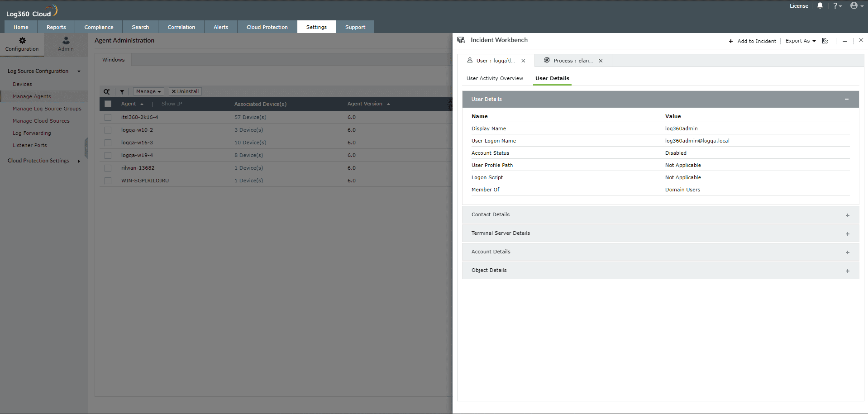Click the License link
Viewport: 868px width, 414px height.
coord(799,6)
